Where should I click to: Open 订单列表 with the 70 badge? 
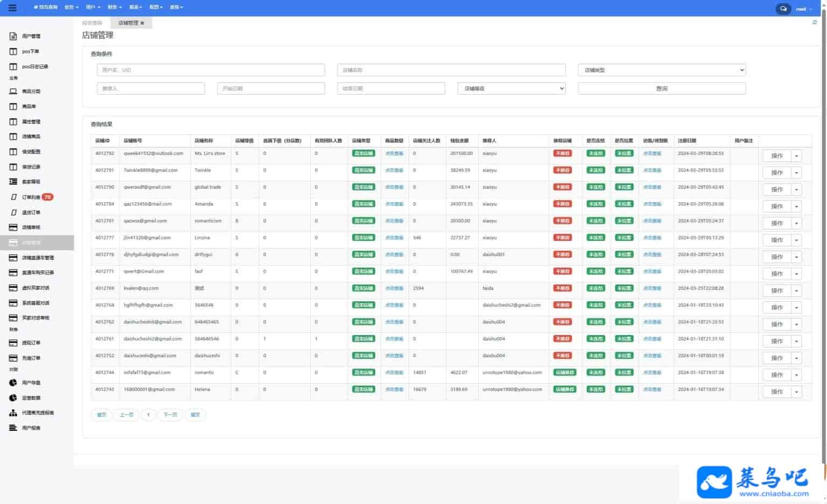(x=31, y=197)
